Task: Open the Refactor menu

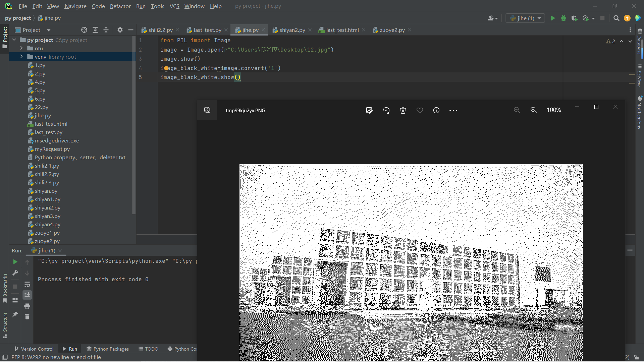Action: point(120,6)
